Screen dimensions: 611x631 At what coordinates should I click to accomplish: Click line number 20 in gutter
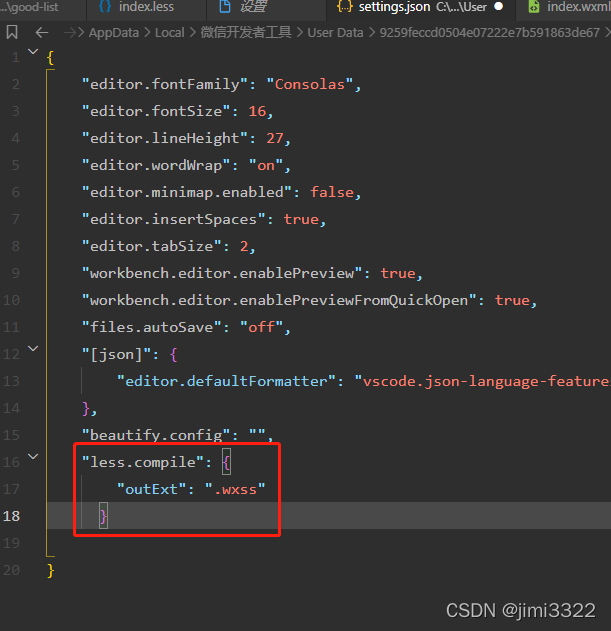11,570
